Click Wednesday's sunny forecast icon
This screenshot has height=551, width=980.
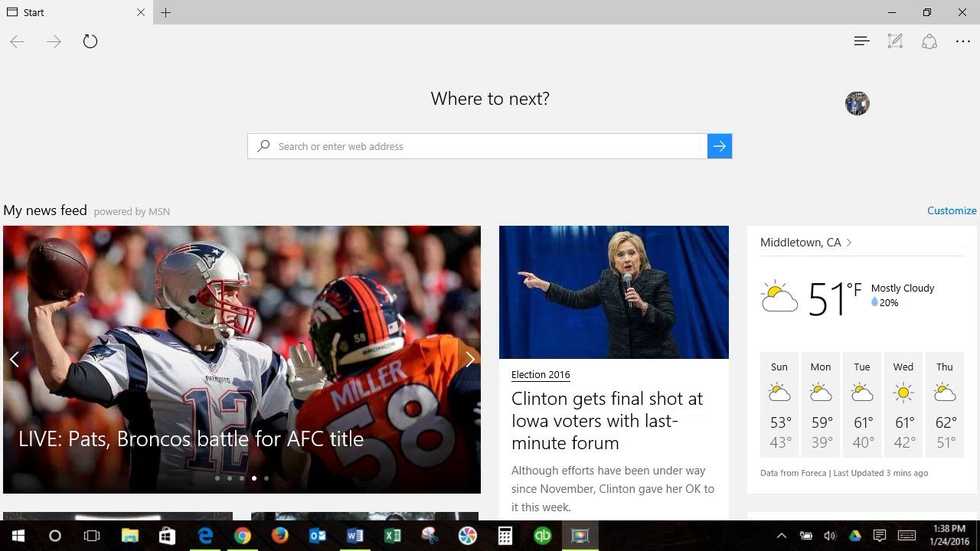click(x=903, y=393)
